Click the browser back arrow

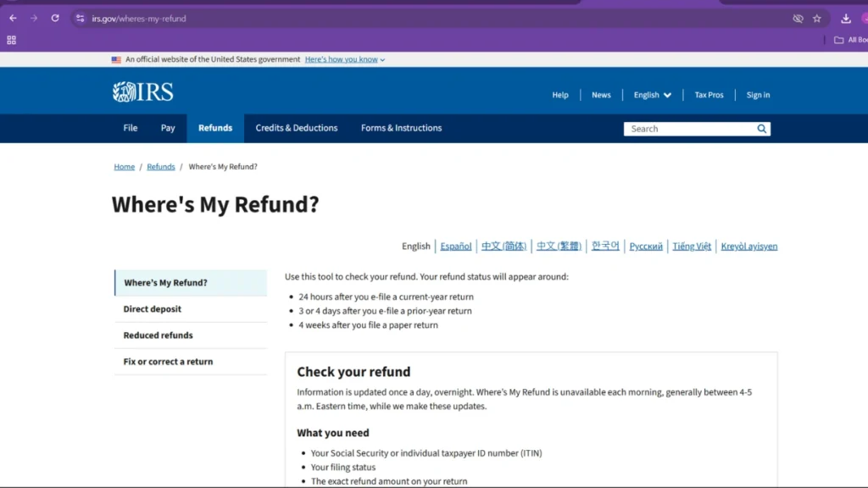13,18
